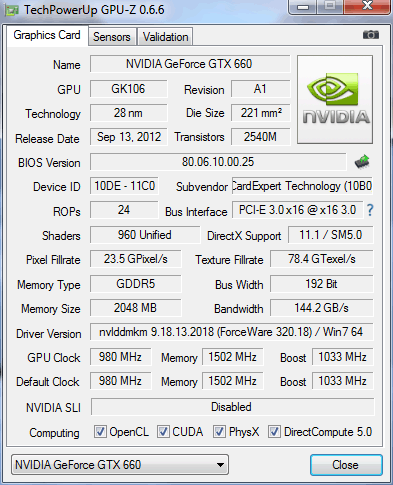Click the BIOS Version field 80.06.10.00.25
Viewport: 393px width, 485px height.
(218, 162)
